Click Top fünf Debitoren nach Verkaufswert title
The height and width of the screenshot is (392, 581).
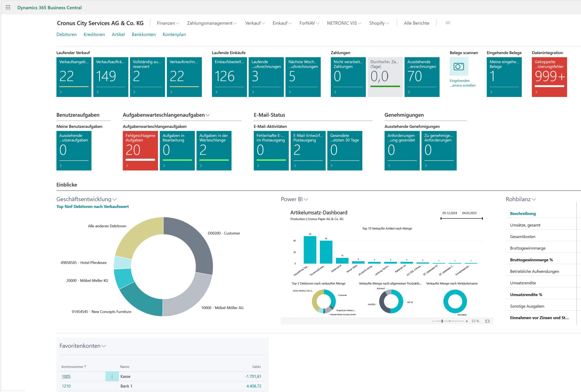93,206
